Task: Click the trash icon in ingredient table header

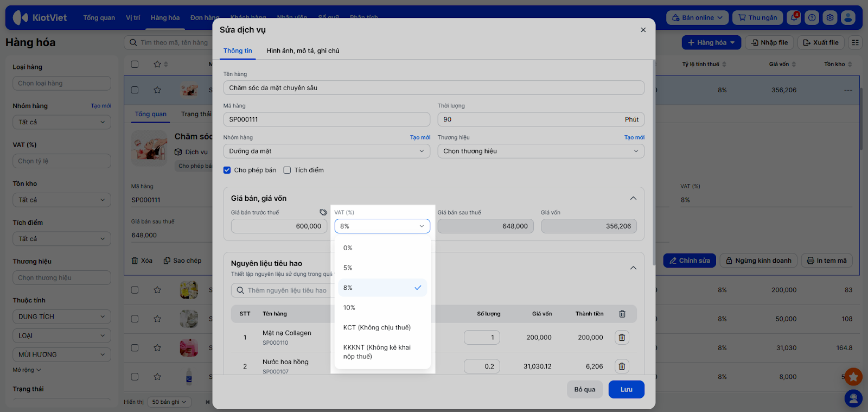Action: point(622,314)
